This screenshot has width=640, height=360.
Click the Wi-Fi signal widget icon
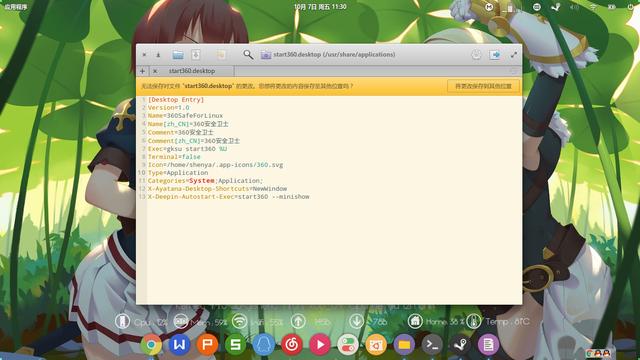point(239,322)
